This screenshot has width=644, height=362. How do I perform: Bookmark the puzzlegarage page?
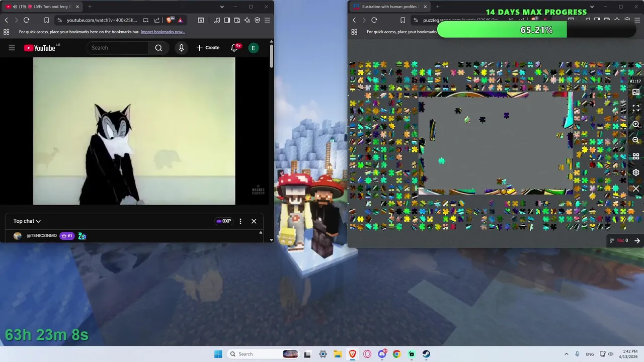pos(403,20)
